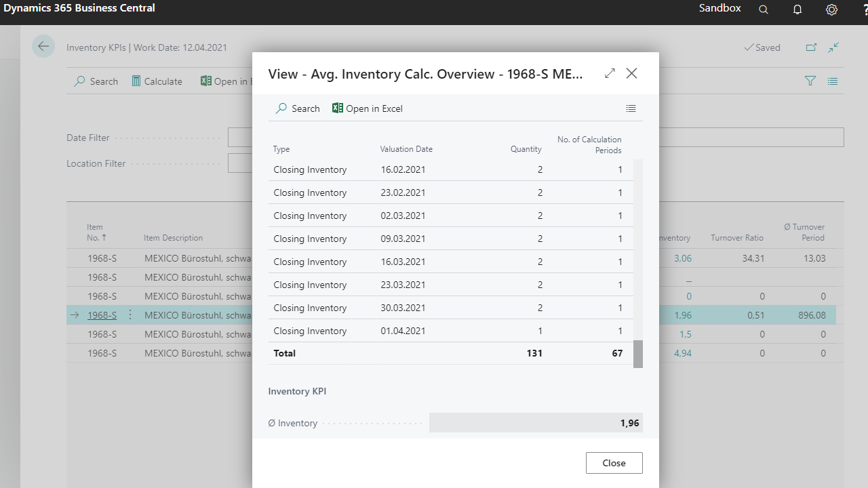This screenshot has width=868, height=488.
Task: Open the filter pane icon
Action: pos(810,81)
